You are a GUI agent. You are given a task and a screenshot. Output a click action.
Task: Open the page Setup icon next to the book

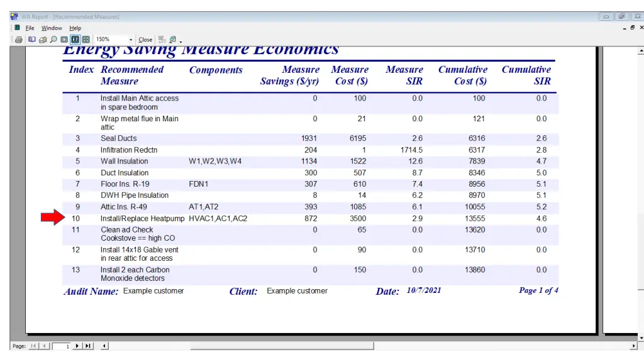pyautogui.click(x=43, y=40)
